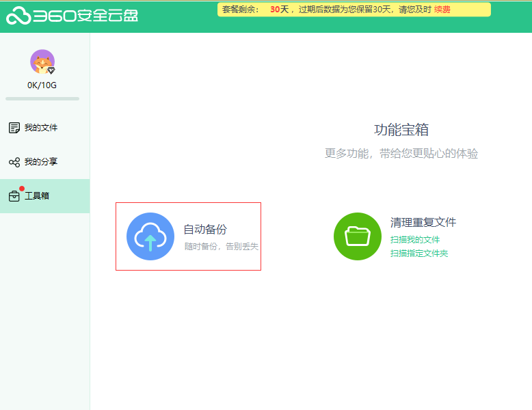Click the 扫描指定文件夹 link

coord(419,254)
